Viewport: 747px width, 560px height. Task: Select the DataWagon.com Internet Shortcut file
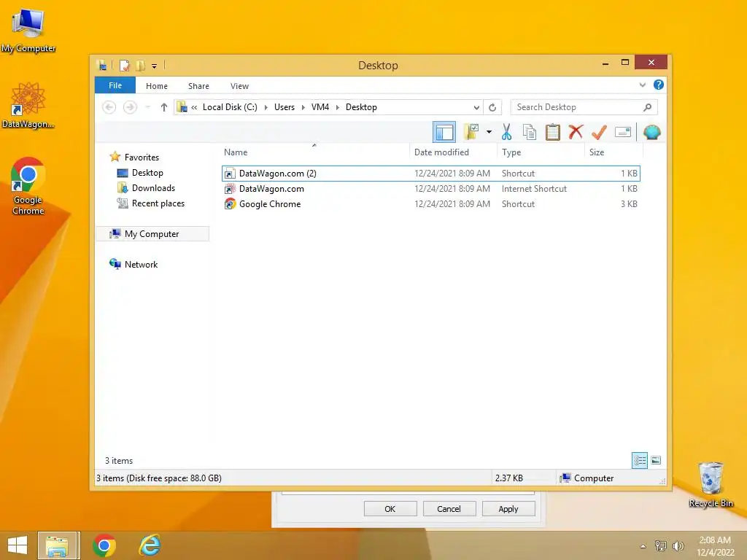[430, 189]
